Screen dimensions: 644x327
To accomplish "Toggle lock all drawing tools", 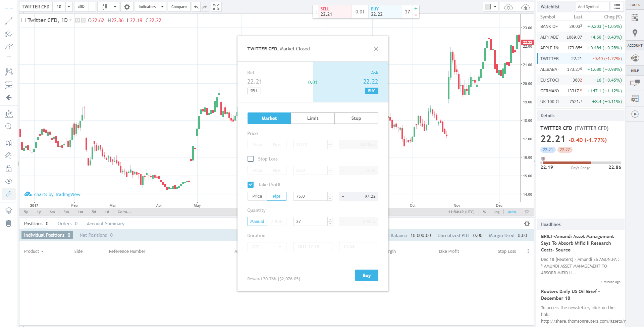I will click(x=9, y=168).
